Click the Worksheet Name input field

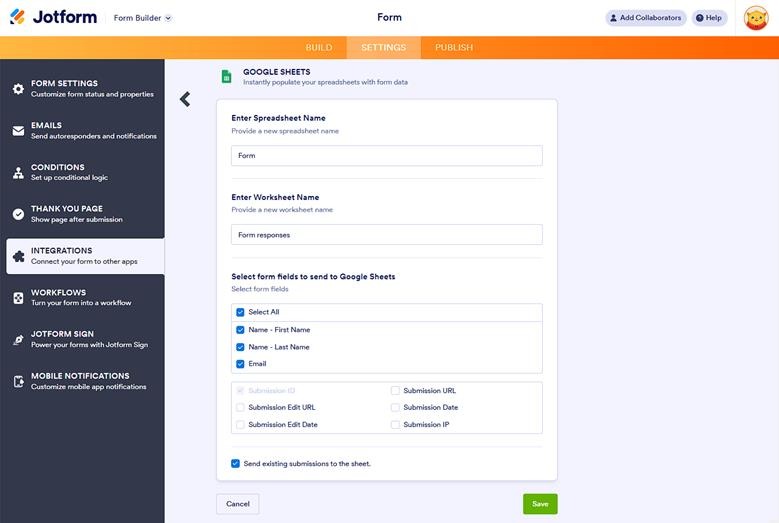pos(387,234)
